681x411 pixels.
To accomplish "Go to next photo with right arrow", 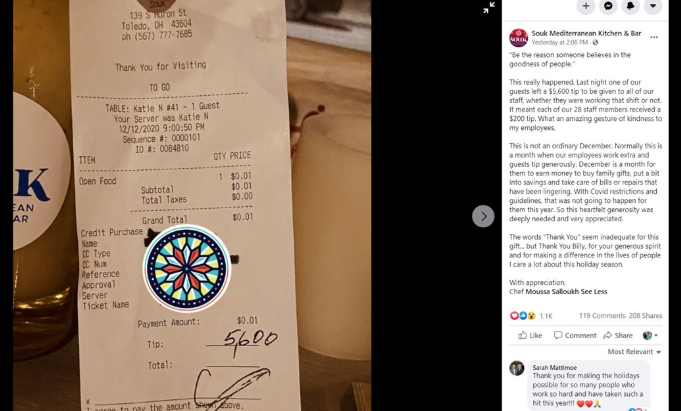I will coord(483,216).
